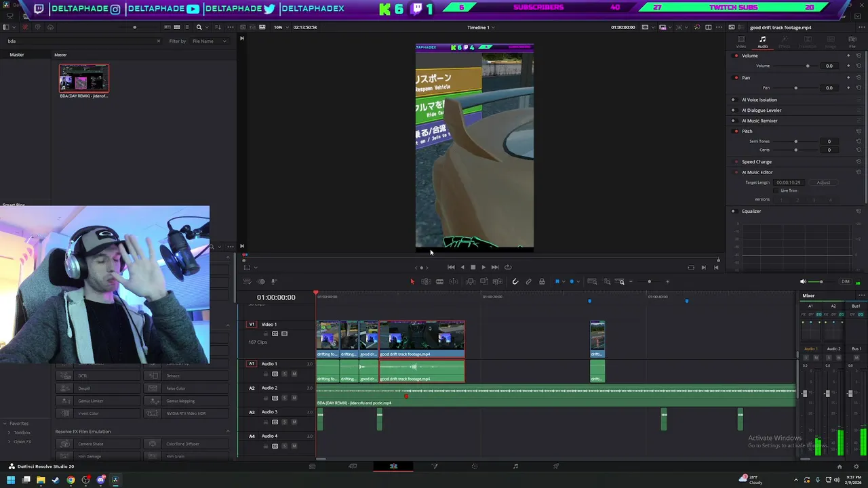Add a blue flag to the clip
This screenshot has height=488, width=868.
[557, 281]
